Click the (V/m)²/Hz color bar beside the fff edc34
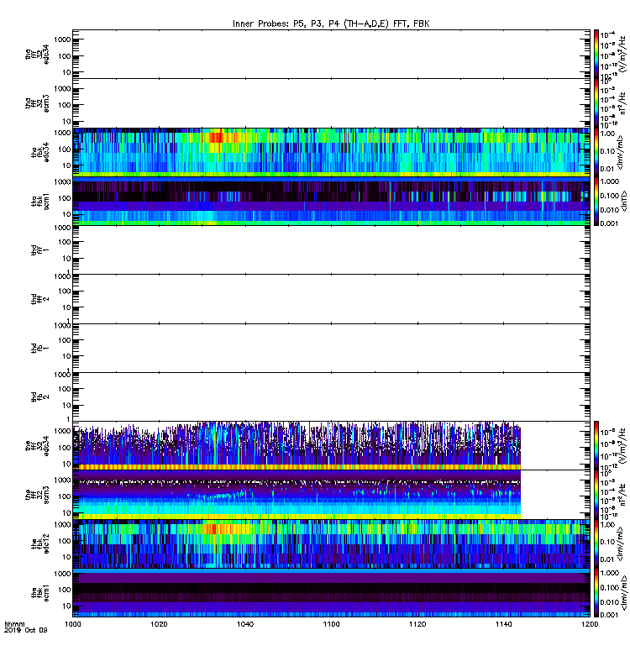The image size is (630, 672). tap(596, 446)
